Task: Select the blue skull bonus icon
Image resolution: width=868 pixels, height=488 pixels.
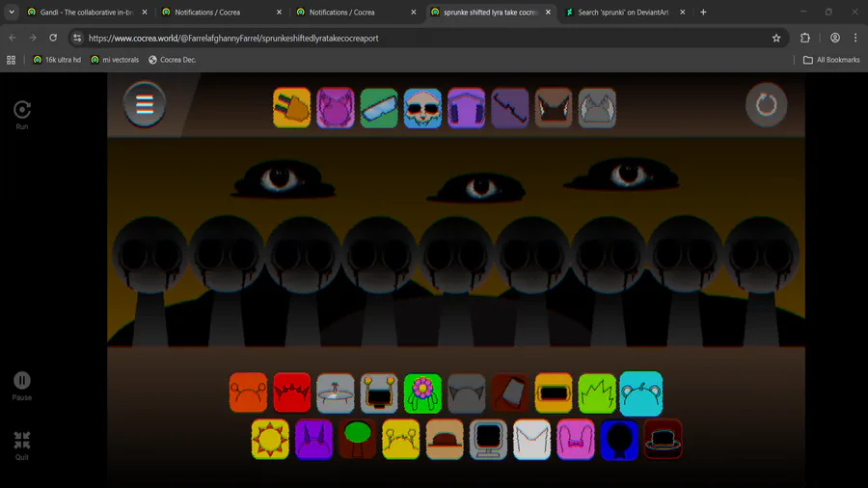Action: [x=423, y=108]
